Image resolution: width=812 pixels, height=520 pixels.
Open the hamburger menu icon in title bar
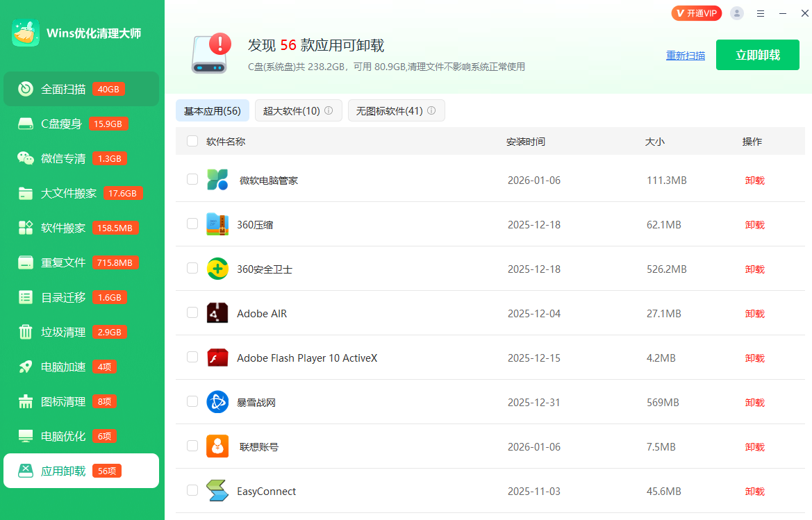point(761,13)
